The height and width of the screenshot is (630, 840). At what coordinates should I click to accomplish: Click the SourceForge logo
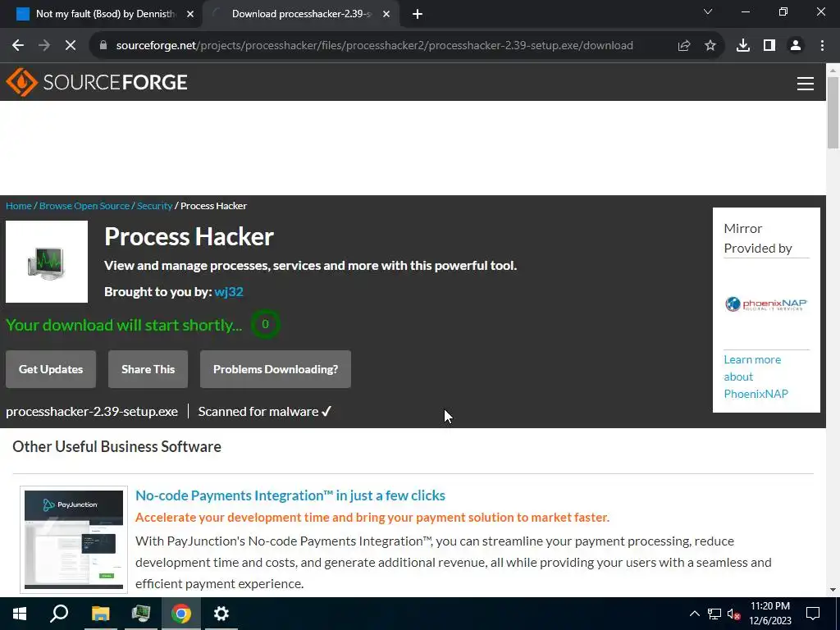point(97,82)
